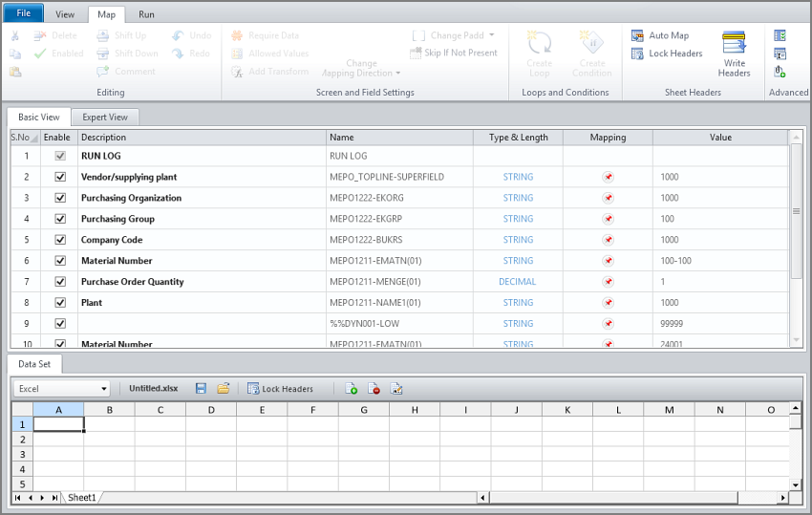Switch to the View ribbon tab
812x515 pixels.
pos(65,14)
